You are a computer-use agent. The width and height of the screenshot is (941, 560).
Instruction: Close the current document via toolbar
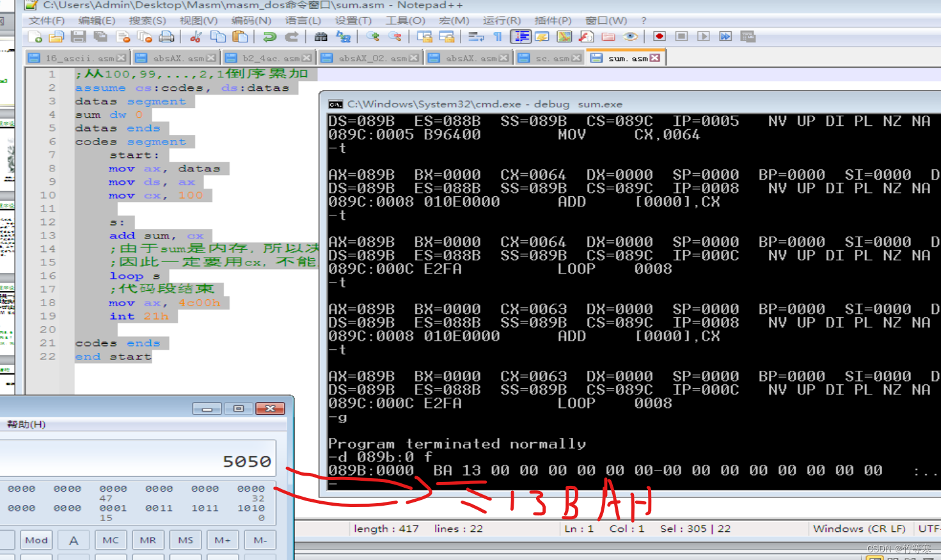click(123, 36)
